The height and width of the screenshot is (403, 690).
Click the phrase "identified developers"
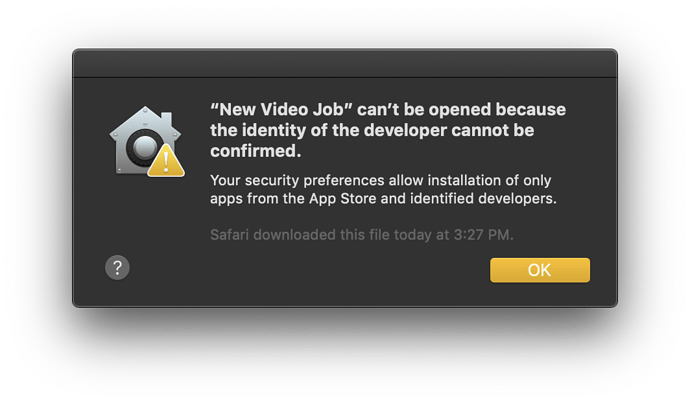click(481, 198)
